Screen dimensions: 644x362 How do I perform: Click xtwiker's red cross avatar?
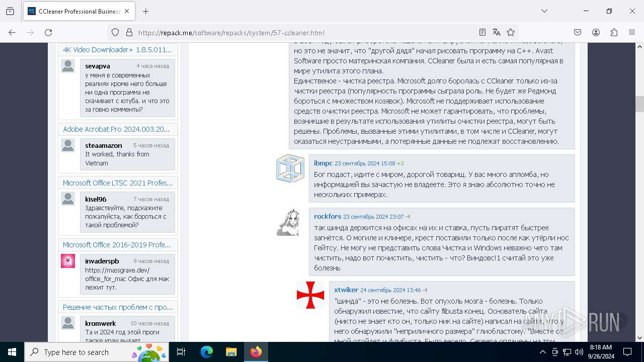(310, 295)
